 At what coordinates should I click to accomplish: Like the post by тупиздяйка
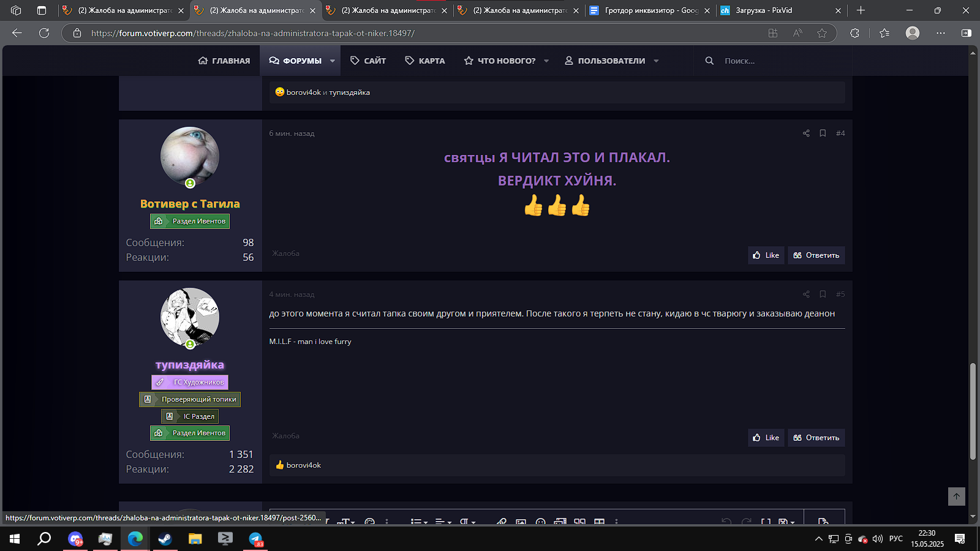[x=766, y=438]
